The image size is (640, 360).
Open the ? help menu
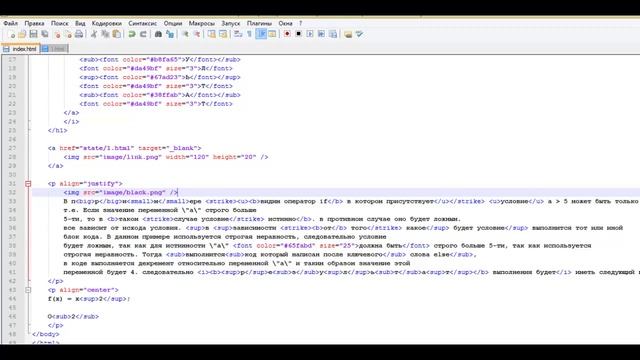[x=300, y=23]
